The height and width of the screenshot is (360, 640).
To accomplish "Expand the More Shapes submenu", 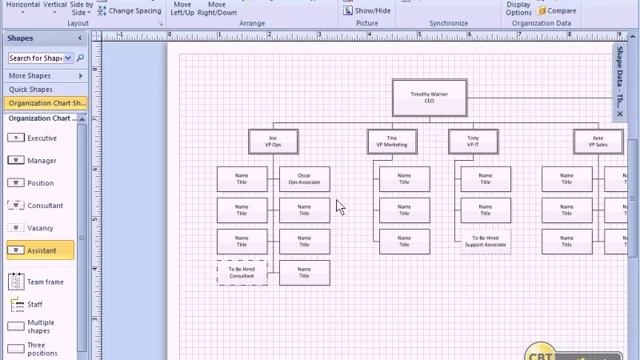I will pos(80,76).
